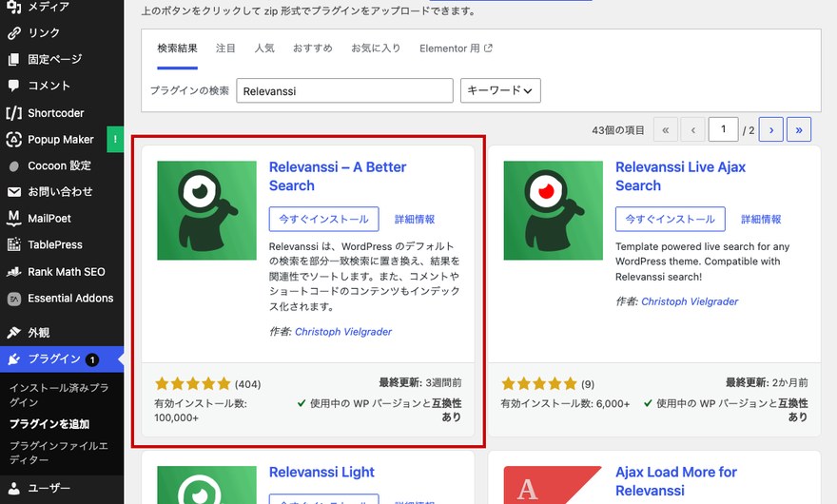Open インストール済みプラグイン submenu item

59,395
